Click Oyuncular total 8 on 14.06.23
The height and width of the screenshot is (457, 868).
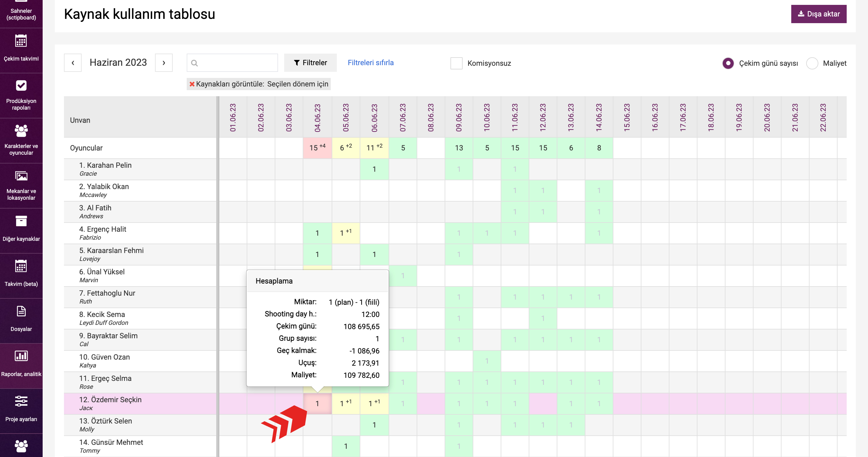[x=599, y=148]
